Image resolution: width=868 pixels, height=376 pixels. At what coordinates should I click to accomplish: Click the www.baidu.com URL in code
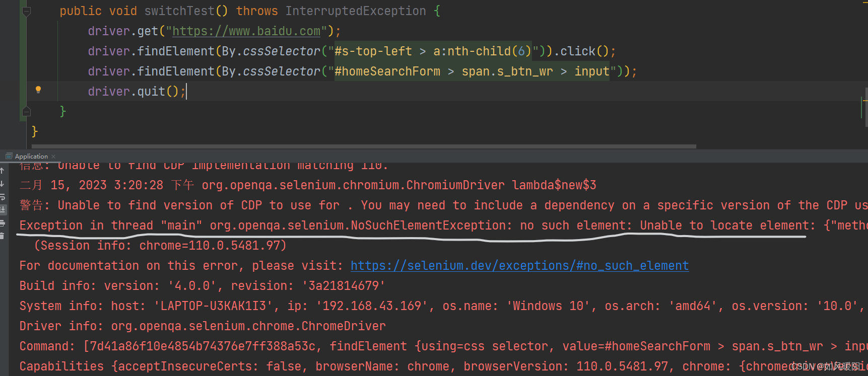[x=246, y=31]
